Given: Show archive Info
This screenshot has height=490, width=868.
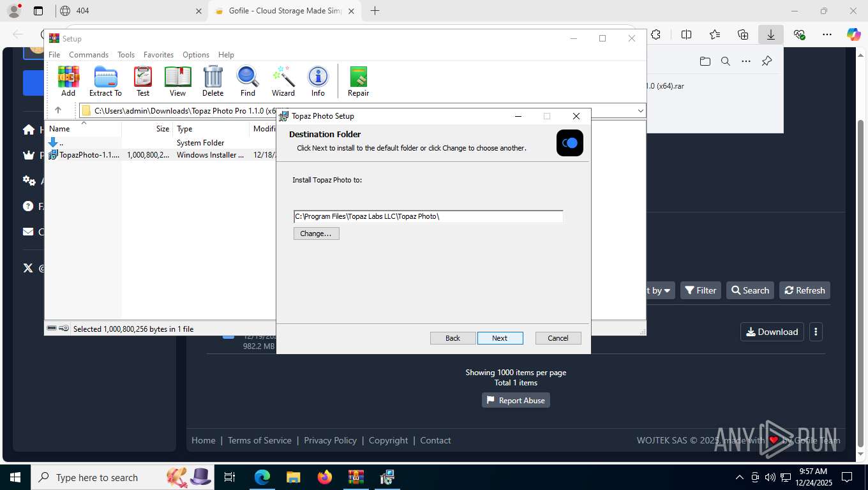Looking at the screenshot, I should tap(318, 81).
